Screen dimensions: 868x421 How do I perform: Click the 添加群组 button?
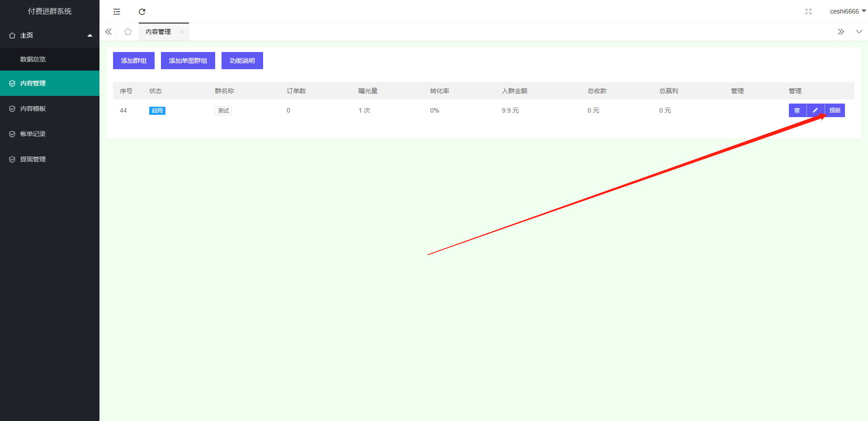[134, 61]
